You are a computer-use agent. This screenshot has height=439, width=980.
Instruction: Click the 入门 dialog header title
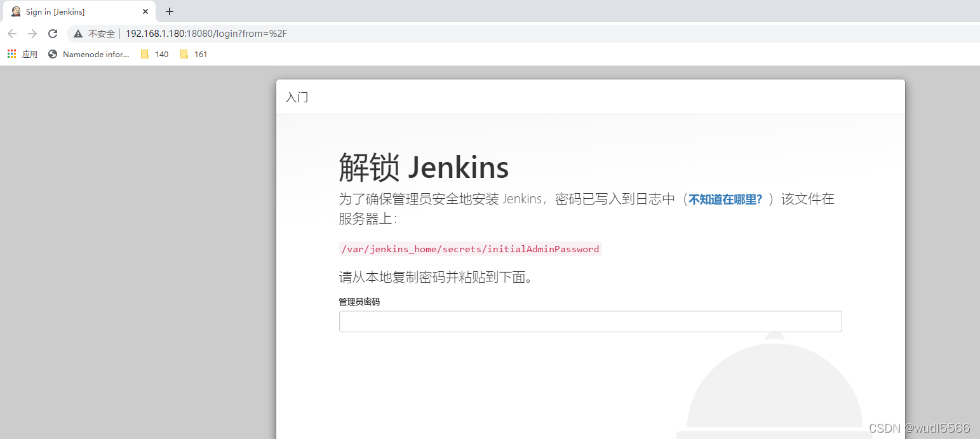(x=297, y=97)
